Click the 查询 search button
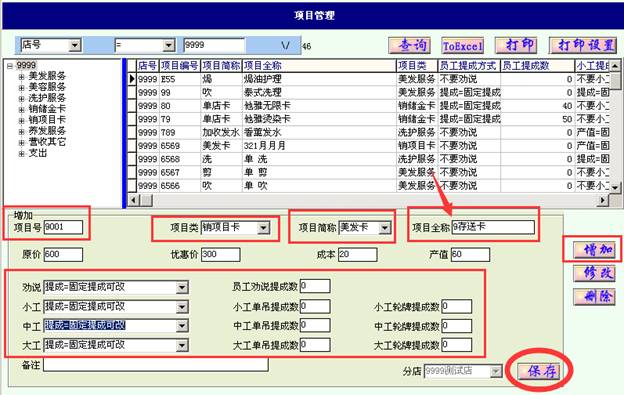 (x=410, y=45)
